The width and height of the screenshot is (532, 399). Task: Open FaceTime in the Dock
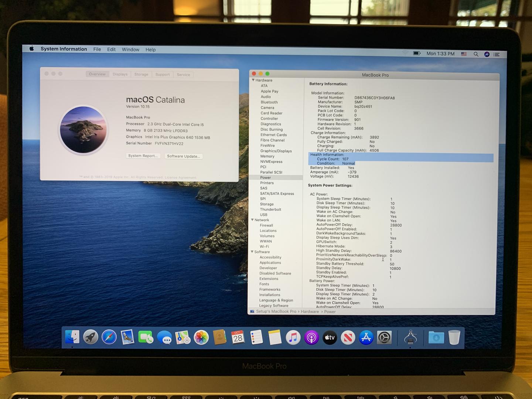(146, 337)
